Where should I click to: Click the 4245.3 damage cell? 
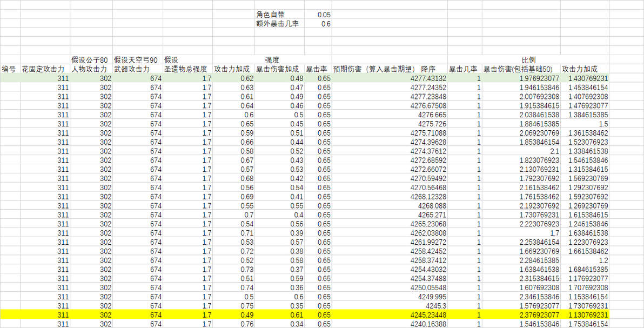pos(390,306)
